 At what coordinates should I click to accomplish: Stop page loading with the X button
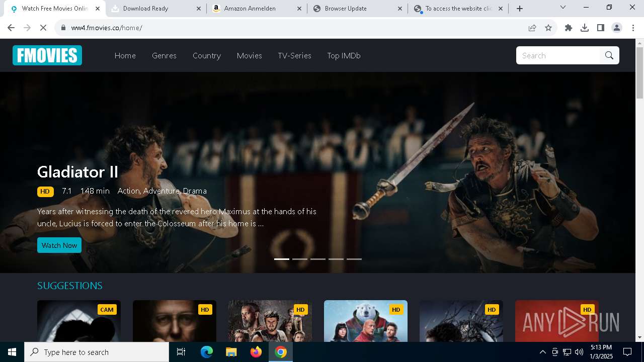(43, 28)
